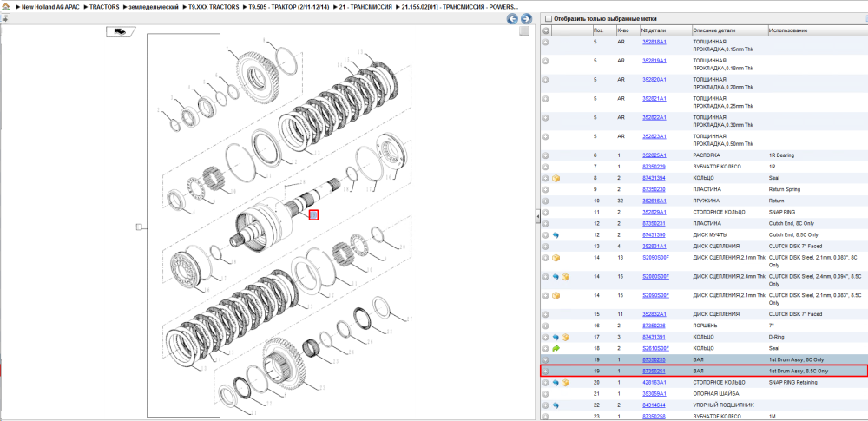Expand the plus on 353059A1 ОПОРНАЯ ШАЙБА row
868x421 pixels.
[546, 394]
